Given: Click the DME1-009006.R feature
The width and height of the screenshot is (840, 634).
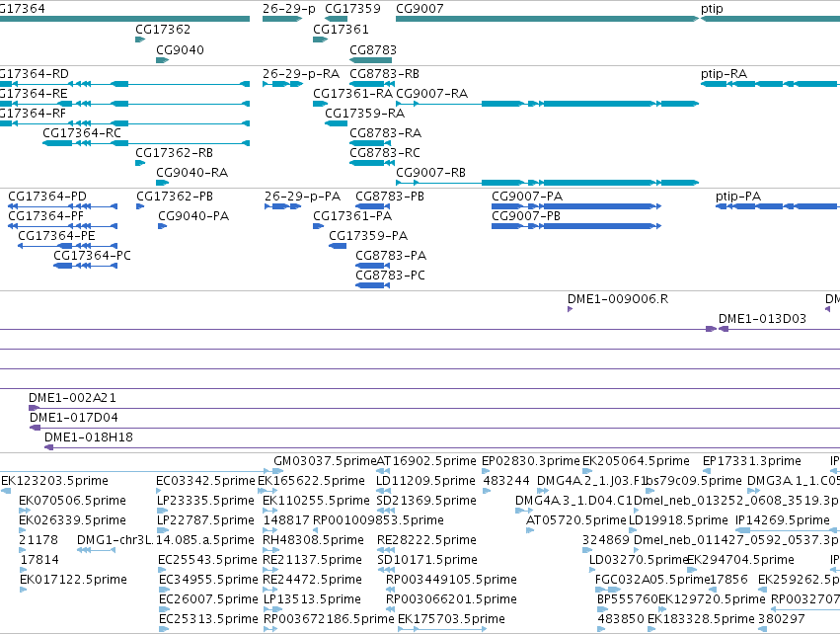Looking at the screenshot, I should click(570, 309).
